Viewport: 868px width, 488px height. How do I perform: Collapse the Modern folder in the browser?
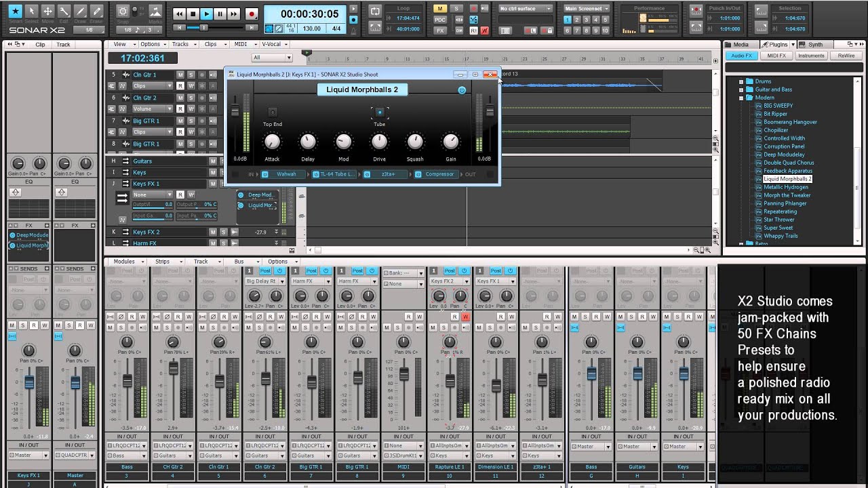[x=741, y=98]
